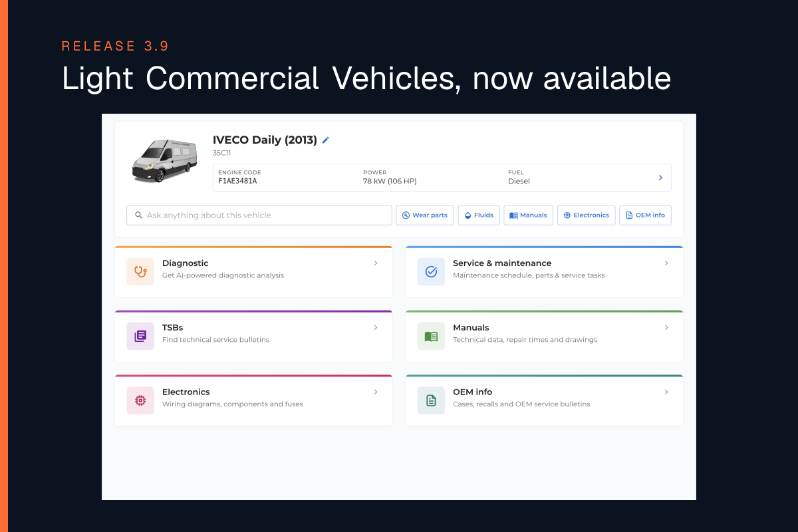The image size is (798, 532).
Task: Click the Service & maintenance checkmark icon
Action: coord(431,271)
